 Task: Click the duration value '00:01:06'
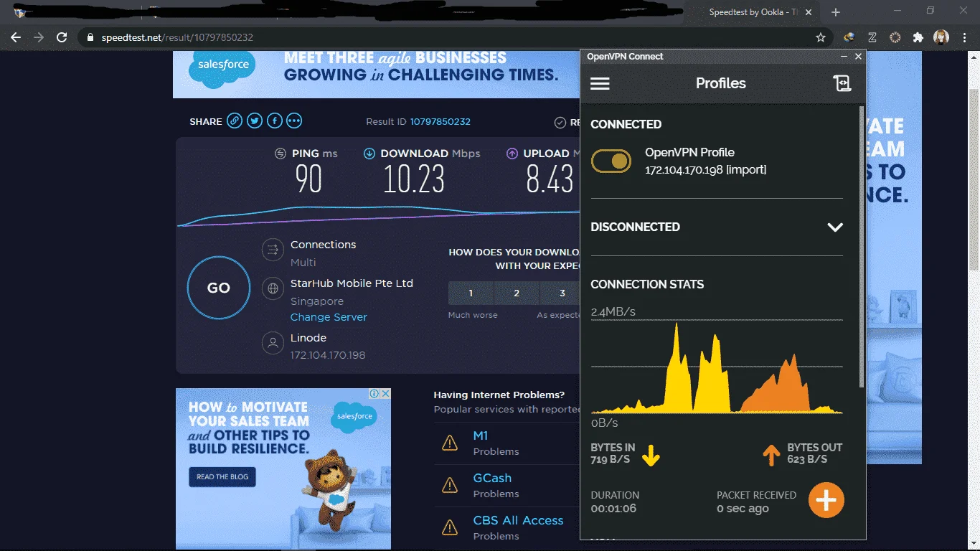[x=613, y=509]
